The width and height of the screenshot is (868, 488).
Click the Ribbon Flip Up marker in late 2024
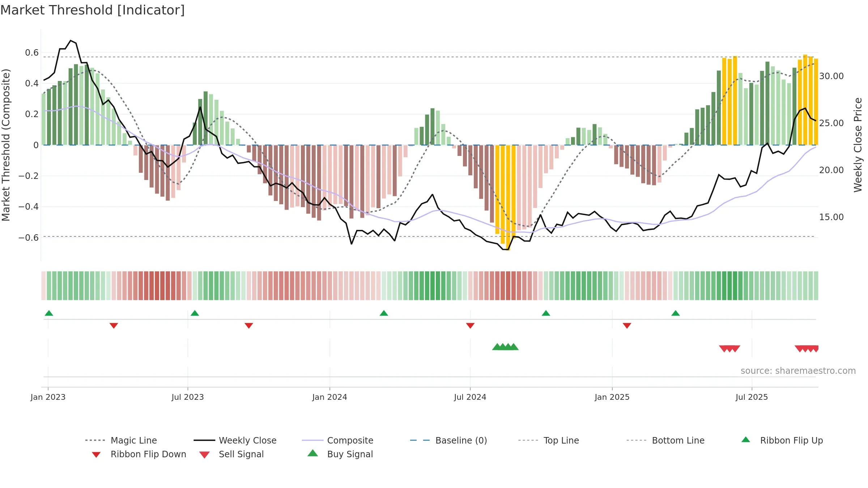click(546, 313)
